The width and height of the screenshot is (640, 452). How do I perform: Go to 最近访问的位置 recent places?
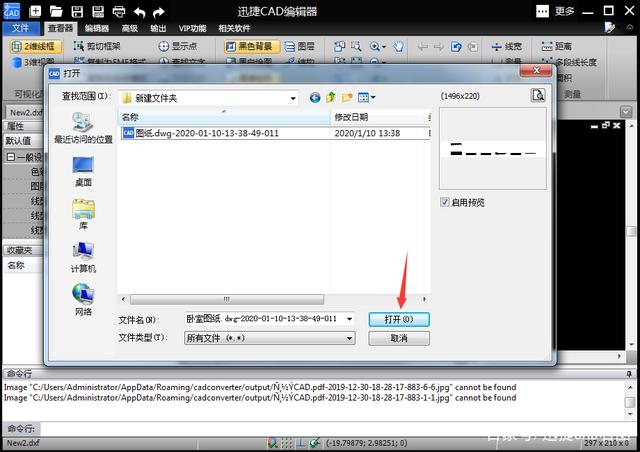pos(83,127)
